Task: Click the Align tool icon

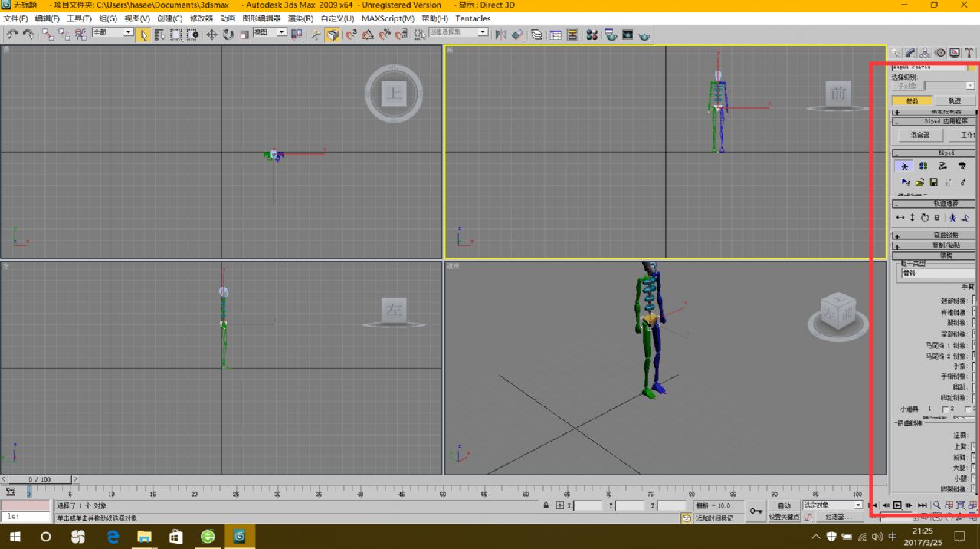Action: click(x=517, y=35)
